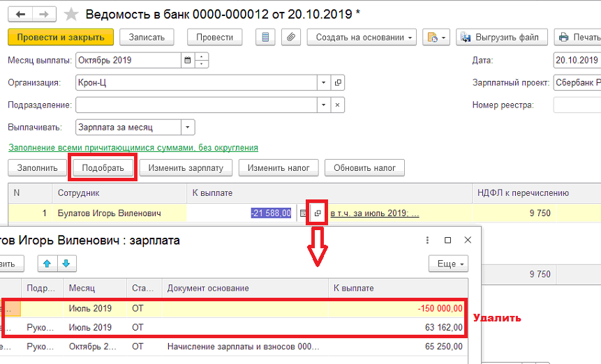This screenshot has width=601, height=364.
Task: Mark document as favorite with star
Action: pyautogui.click(x=71, y=15)
